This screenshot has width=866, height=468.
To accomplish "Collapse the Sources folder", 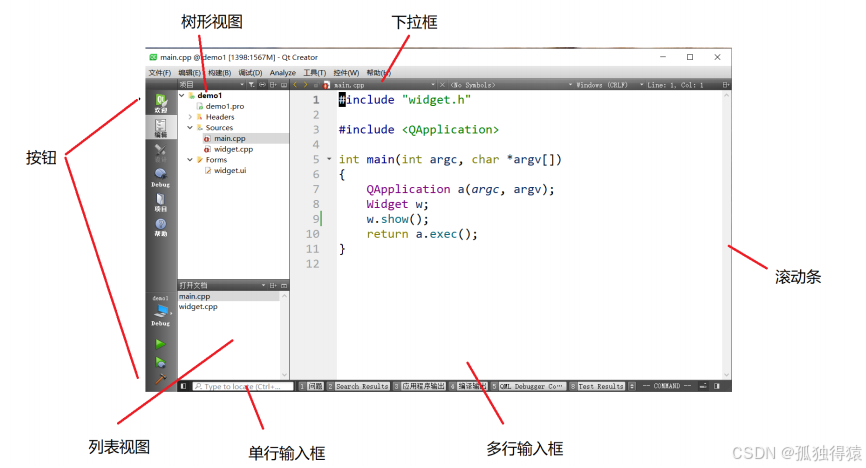I will [x=190, y=127].
